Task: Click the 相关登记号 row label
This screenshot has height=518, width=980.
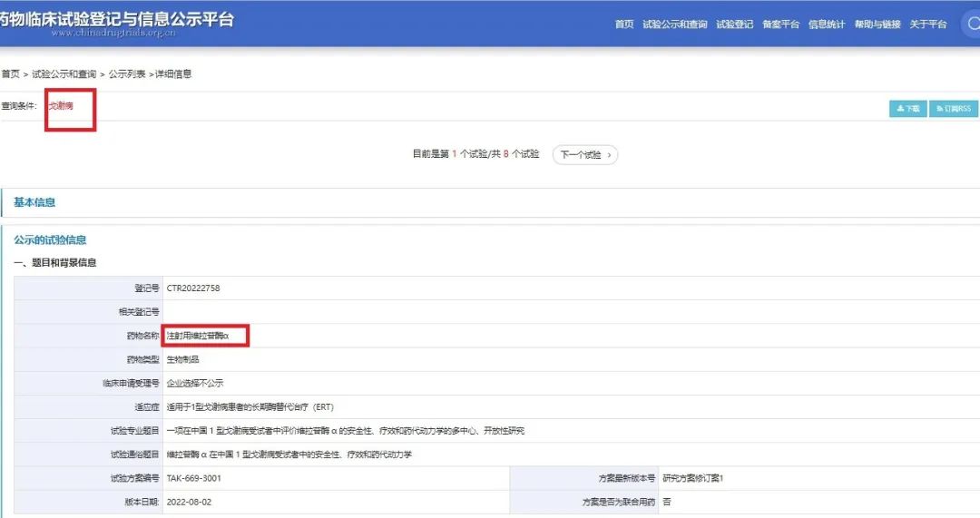Action: (139, 312)
